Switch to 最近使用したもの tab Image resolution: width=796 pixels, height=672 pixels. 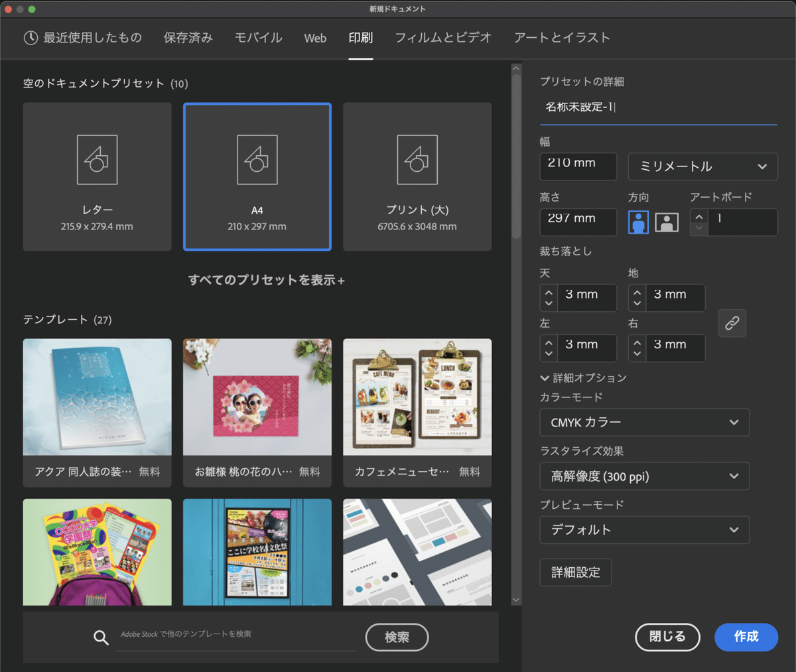83,38
